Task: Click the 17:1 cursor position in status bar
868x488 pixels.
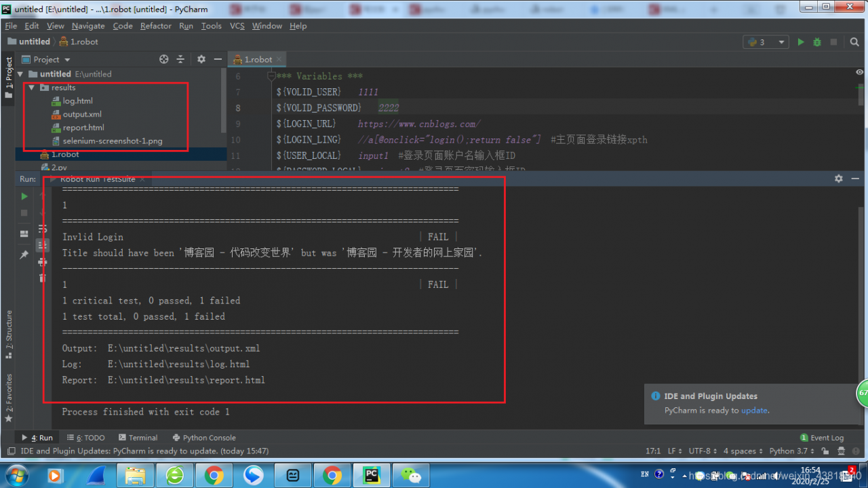Action: 653,451
